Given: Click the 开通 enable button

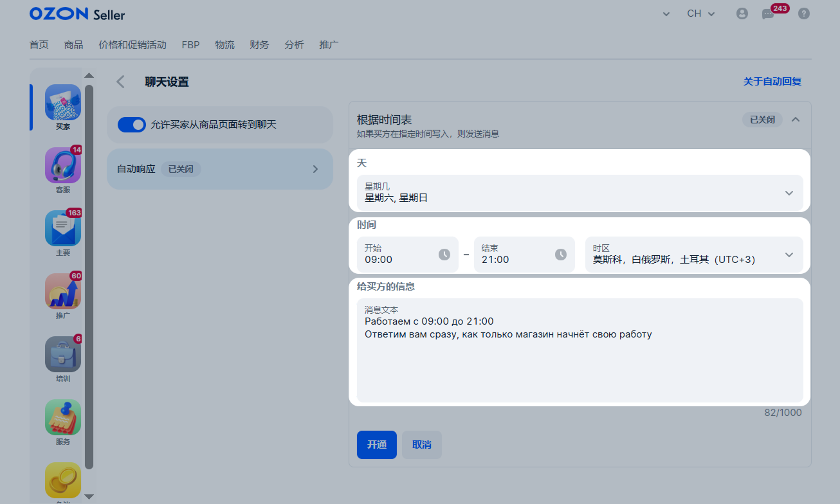Looking at the screenshot, I should [376, 445].
